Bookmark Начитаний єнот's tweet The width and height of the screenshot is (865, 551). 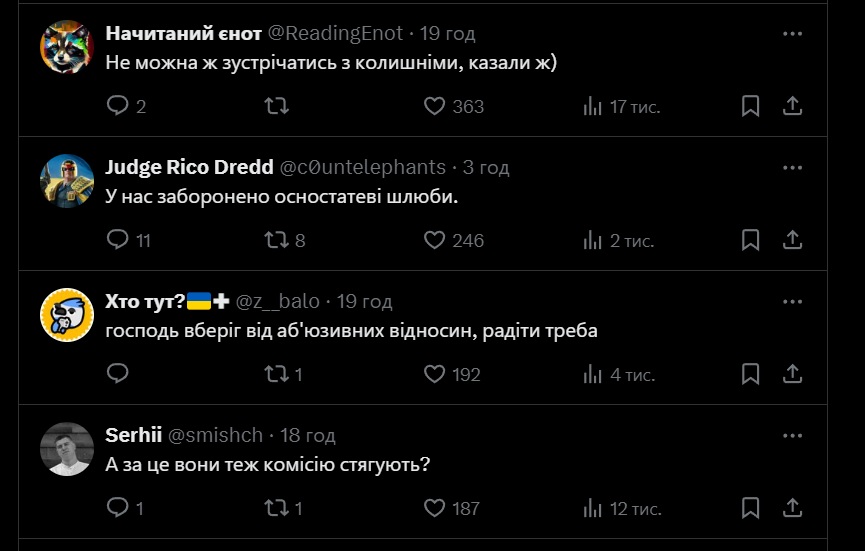click(x=750, y=106)
